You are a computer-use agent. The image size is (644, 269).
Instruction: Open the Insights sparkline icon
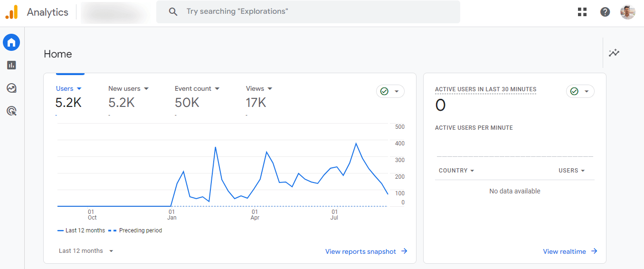[x=614, y=53]
